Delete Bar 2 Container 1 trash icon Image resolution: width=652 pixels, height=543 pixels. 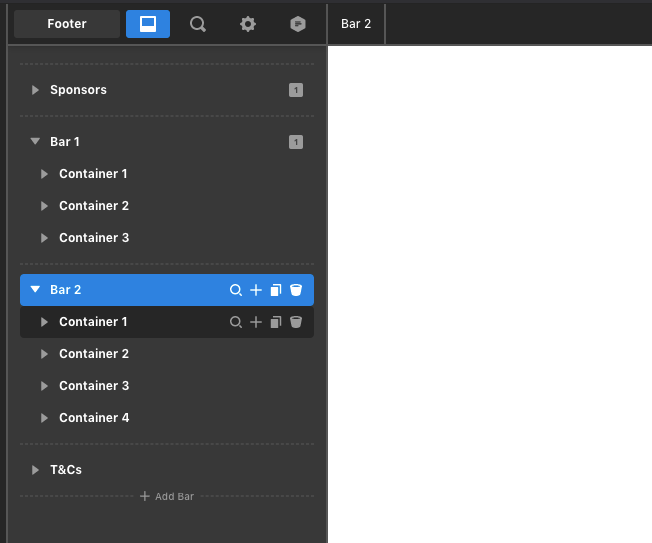tap(296, 322)
